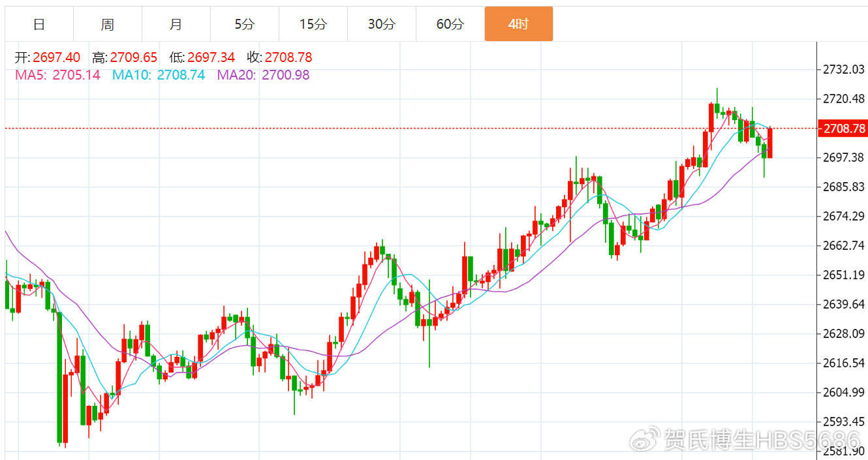Click the 高 high price value 2709.65
This screenshot has height=460, width=868.
pyautogui.click(x=134, y=58)
